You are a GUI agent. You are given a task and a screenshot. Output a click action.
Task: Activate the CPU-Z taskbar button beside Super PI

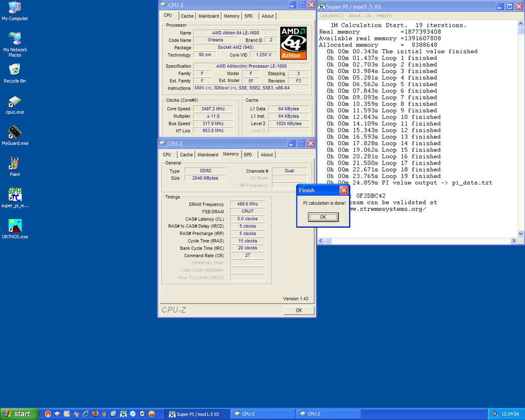[x=263, y=414]
